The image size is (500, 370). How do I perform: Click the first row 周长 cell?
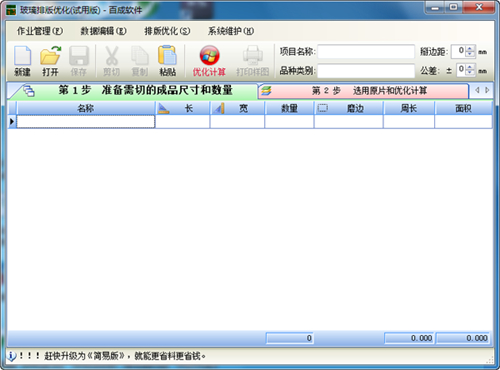click(409, 122)
